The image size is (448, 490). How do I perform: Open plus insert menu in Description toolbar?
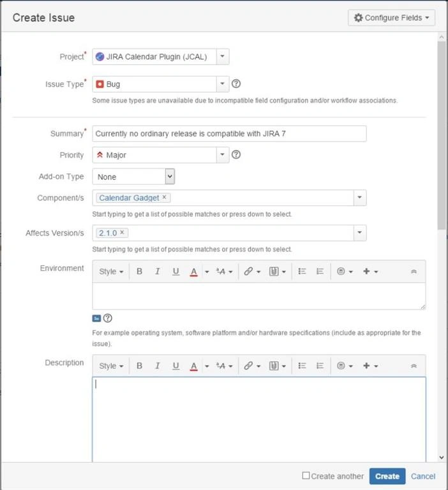(371, 366)
